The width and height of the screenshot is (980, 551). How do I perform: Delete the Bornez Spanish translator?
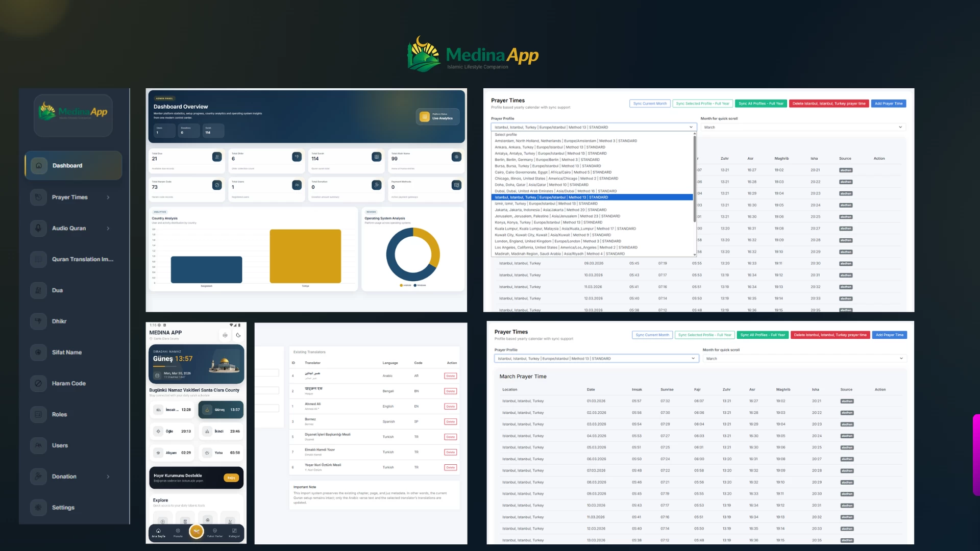pyautogui.click(x=450, y=422)
